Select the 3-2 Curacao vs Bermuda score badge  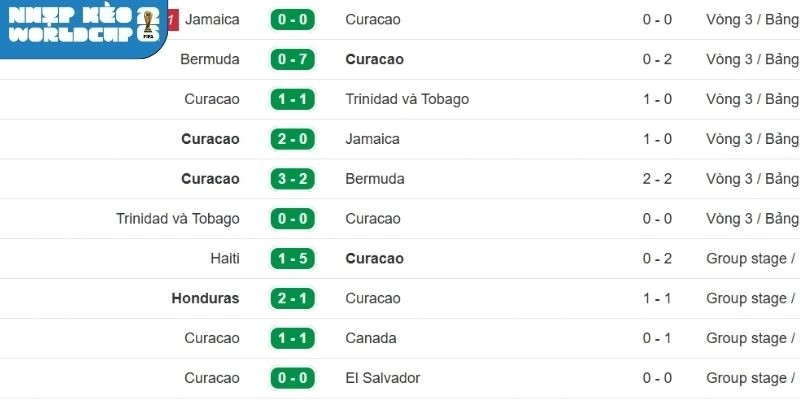pos(292,179)
